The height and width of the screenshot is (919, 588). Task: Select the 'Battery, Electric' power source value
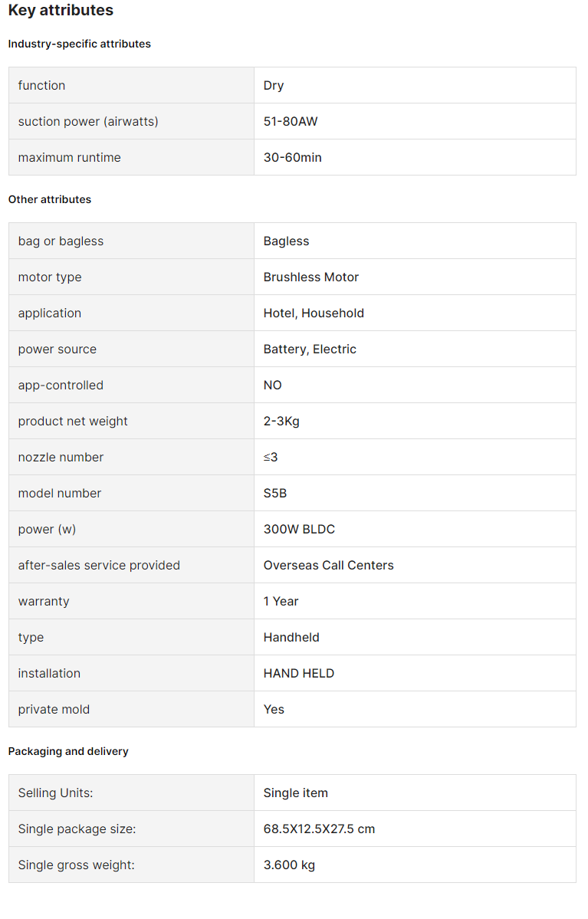310,350
